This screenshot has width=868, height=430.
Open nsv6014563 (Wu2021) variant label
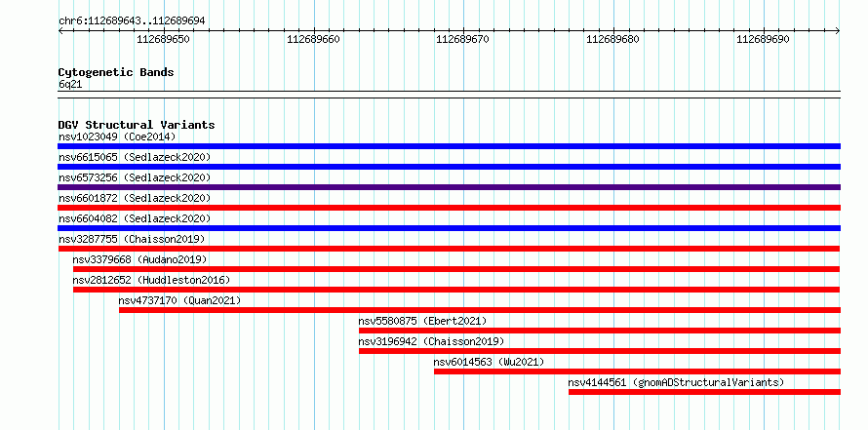[489, 362]
